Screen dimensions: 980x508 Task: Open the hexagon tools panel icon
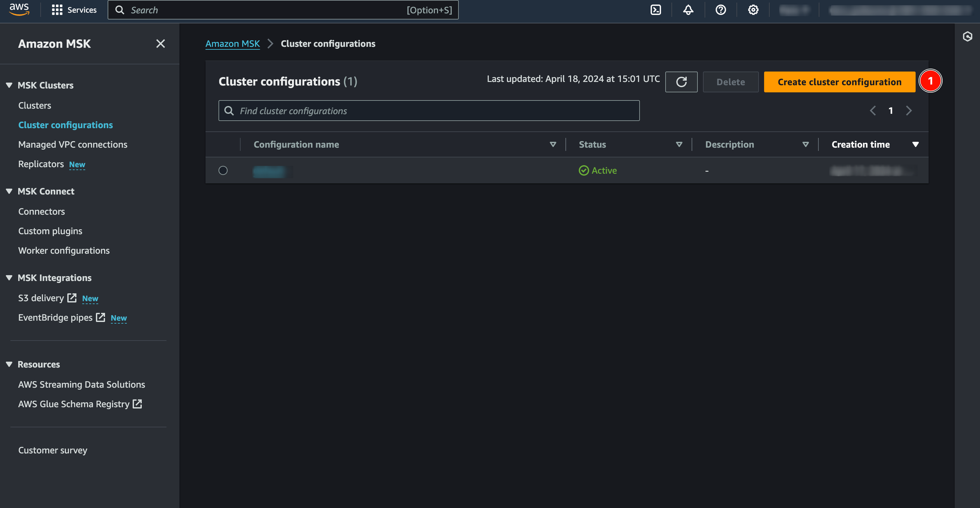click(967, 36)
